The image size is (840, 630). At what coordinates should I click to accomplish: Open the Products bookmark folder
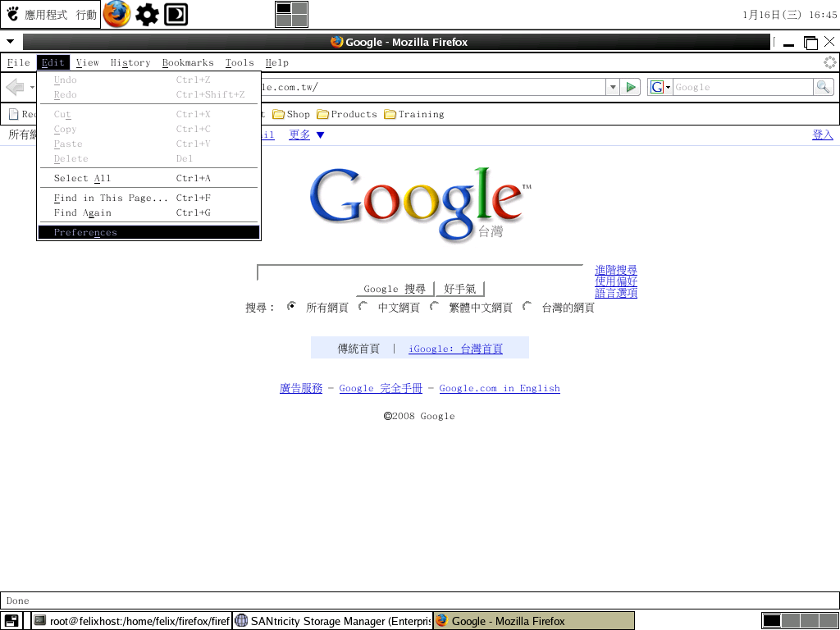347,114
